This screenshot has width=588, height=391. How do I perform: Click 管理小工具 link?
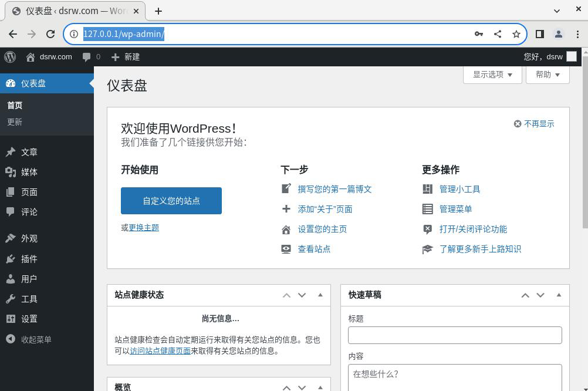(x=459, y=188)
